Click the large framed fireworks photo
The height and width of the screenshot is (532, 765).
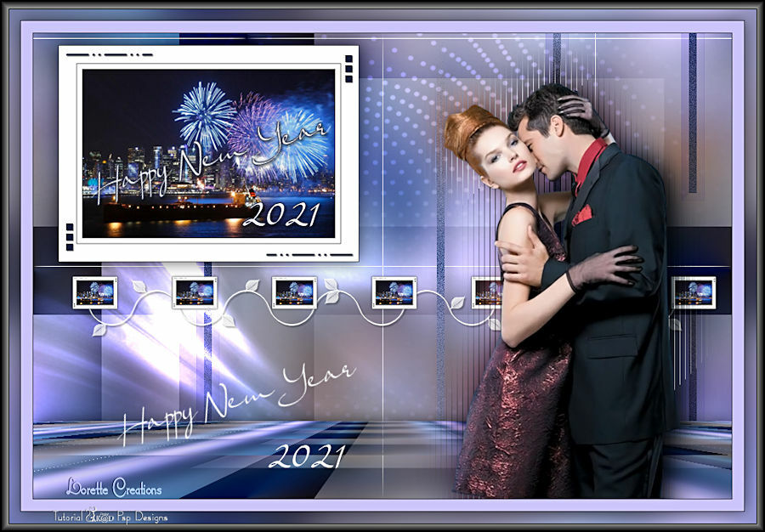208,153
